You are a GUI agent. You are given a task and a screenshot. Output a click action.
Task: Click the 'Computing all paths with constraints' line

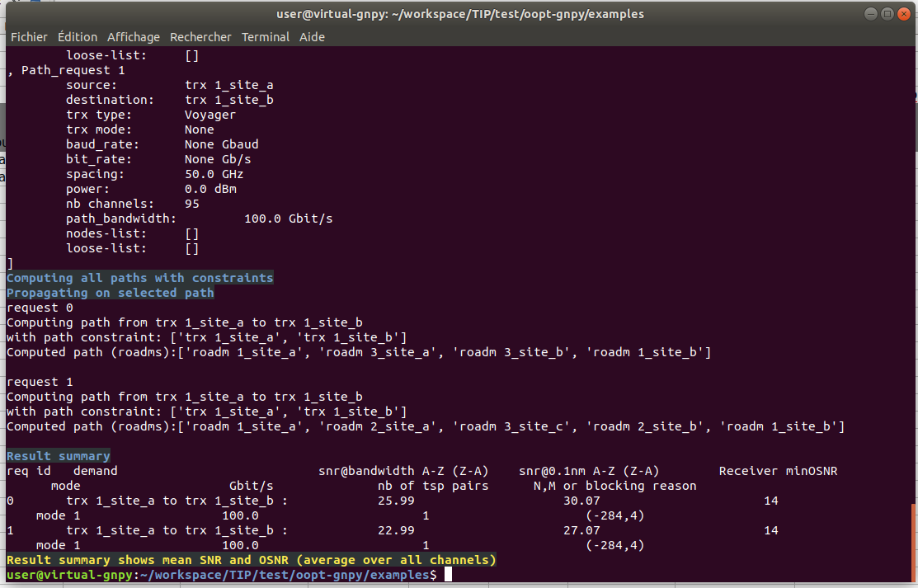coord(140,277)
